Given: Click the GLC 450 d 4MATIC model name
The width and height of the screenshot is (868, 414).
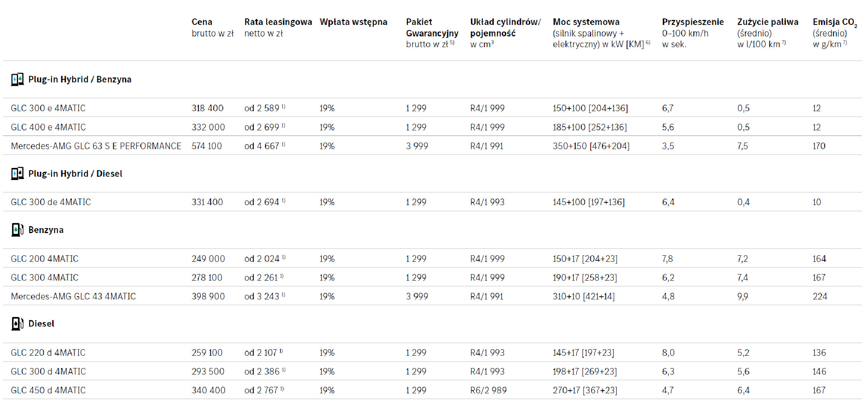Looking at the screenshot, I should pyautogui.click(x=48, y=390).
